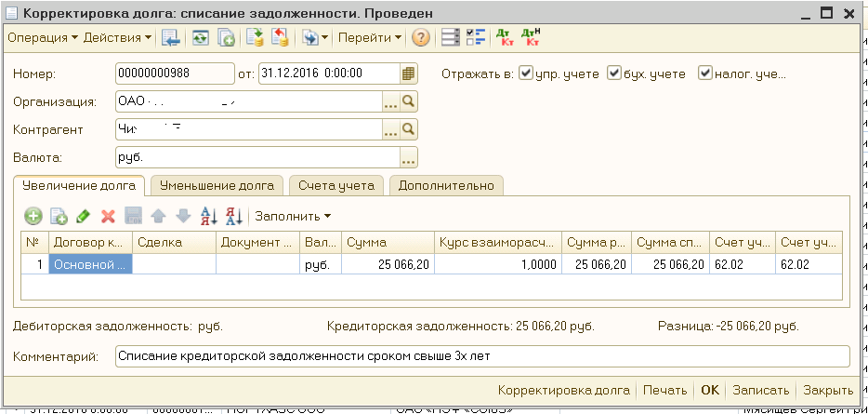Open the help question mark icon
The height and width of the screenshot is (414, 868).
pyautogui.click(x=420, y=38)
